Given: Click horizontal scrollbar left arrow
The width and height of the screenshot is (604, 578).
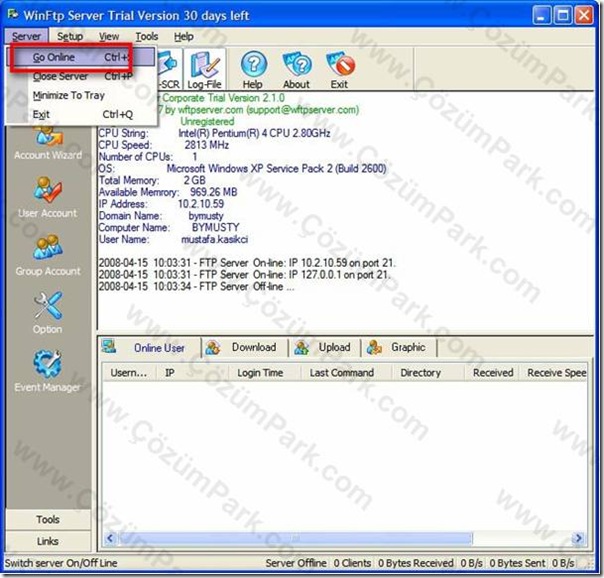Looking at the screenshot, I should [111, 538].
